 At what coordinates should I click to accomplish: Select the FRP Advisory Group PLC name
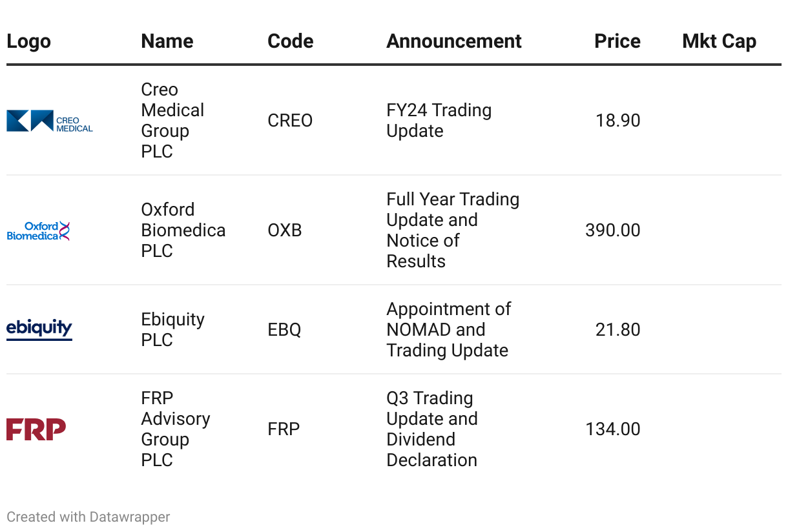point(175,429)
